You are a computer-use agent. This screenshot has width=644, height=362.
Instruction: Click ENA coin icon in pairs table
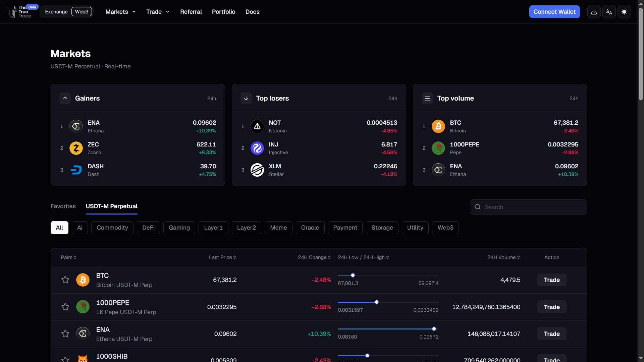(x=83, y=334)
